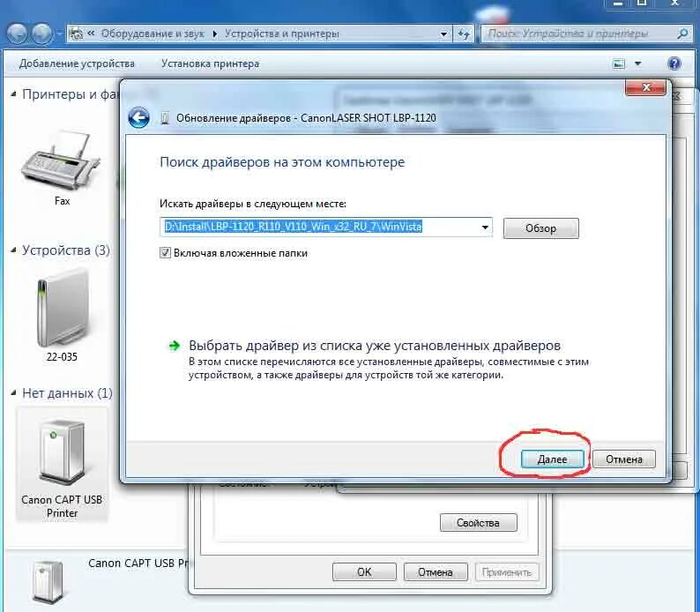Click the explorer back navigation button

click(x=17, y=34)
